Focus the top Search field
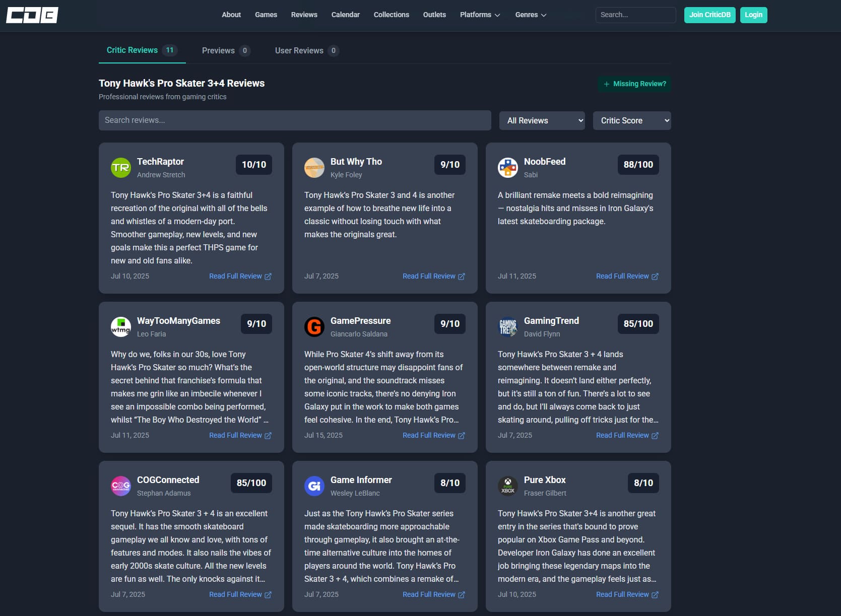This screenshot has width=841, height=616. tap(636, 15)
